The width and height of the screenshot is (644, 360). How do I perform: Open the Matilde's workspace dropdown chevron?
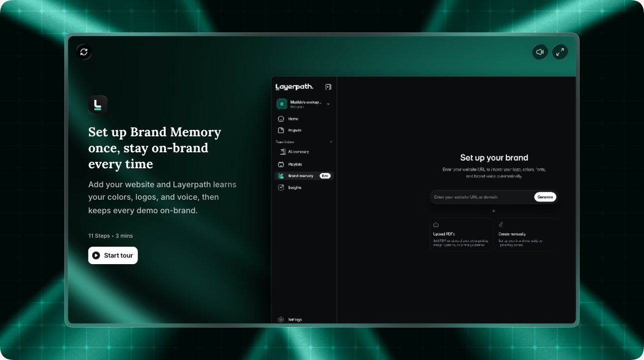click(x=328, y=104)
